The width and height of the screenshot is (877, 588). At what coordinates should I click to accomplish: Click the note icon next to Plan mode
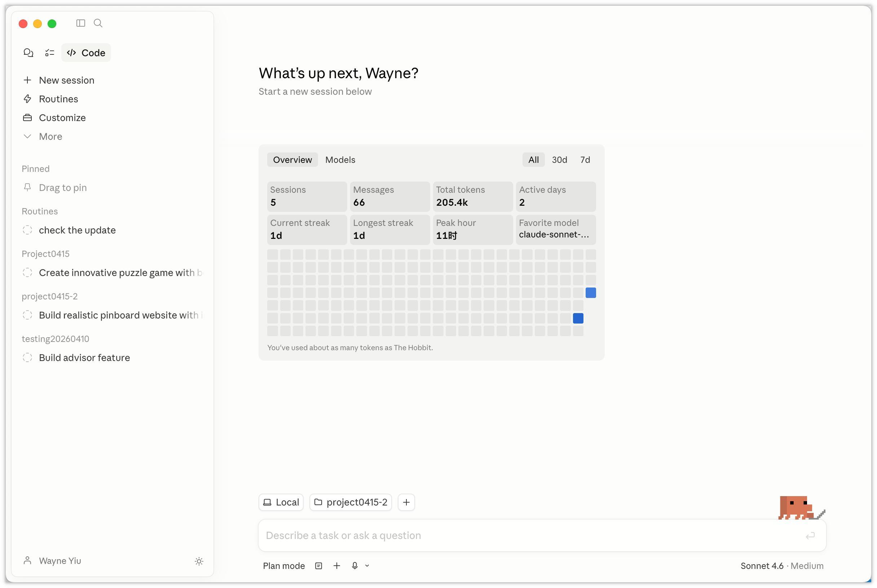319,566
